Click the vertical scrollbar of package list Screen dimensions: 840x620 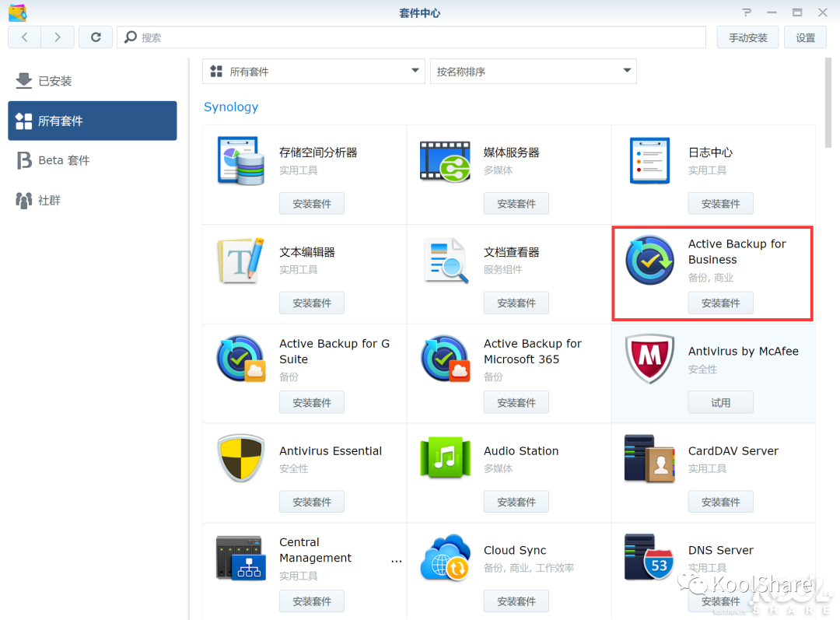tap(828, 103)
